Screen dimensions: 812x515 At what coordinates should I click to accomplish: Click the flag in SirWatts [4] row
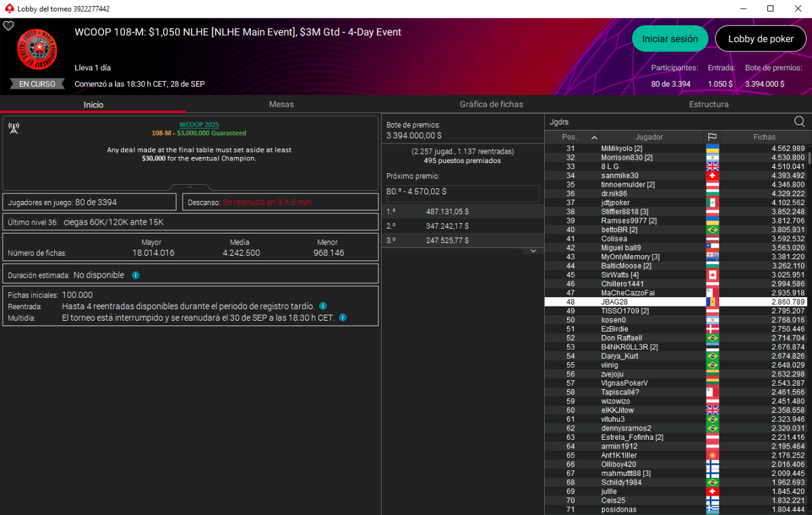pos(712,275)
